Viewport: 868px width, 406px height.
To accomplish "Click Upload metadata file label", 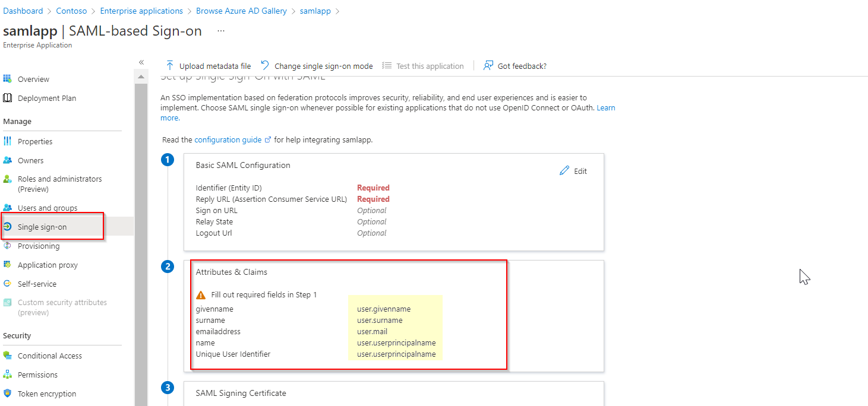I will coord(215,66).
